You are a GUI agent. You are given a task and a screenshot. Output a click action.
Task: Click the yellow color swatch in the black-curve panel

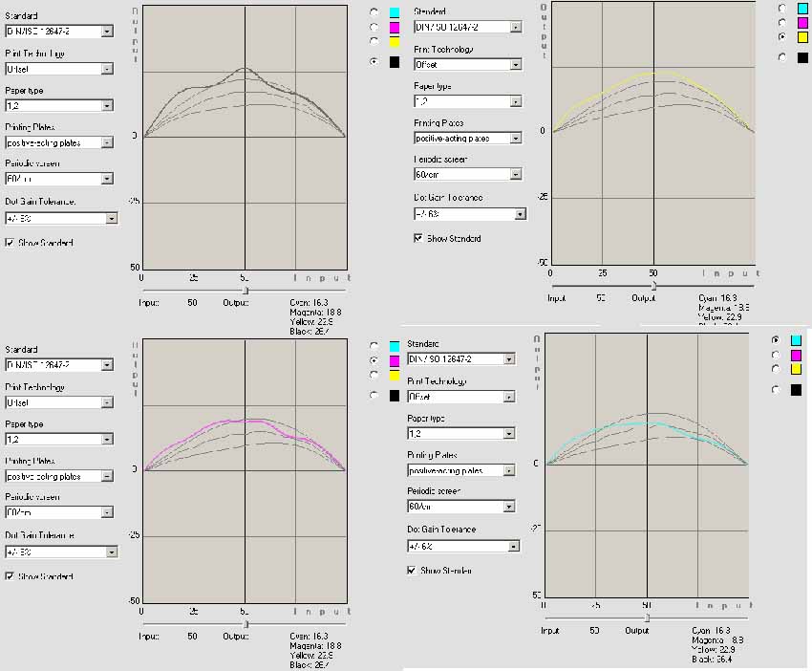395,41
